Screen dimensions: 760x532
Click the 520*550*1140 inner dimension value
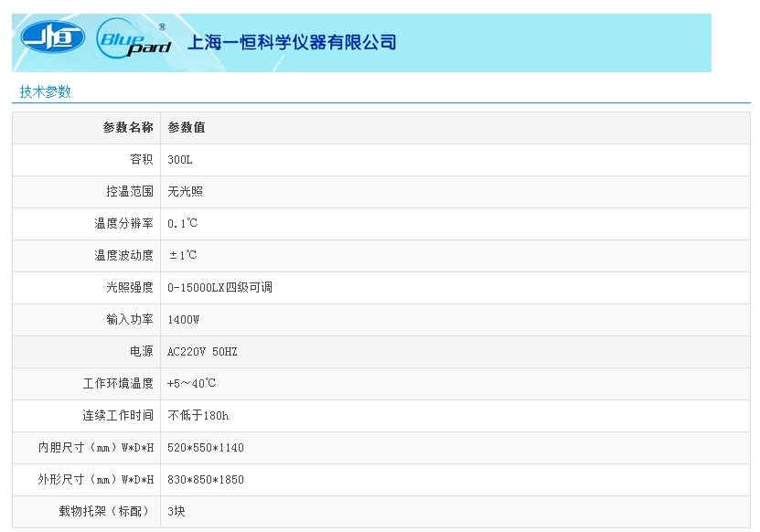[206, 448]
